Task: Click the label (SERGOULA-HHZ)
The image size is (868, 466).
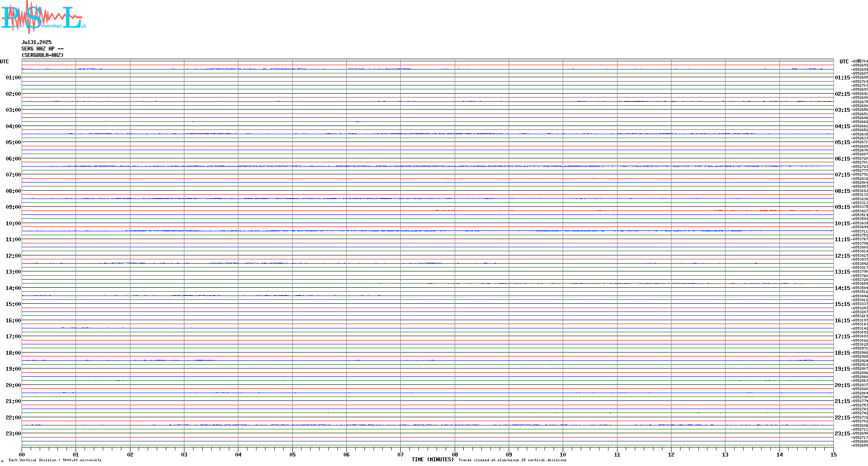Action: pos(43,55)
